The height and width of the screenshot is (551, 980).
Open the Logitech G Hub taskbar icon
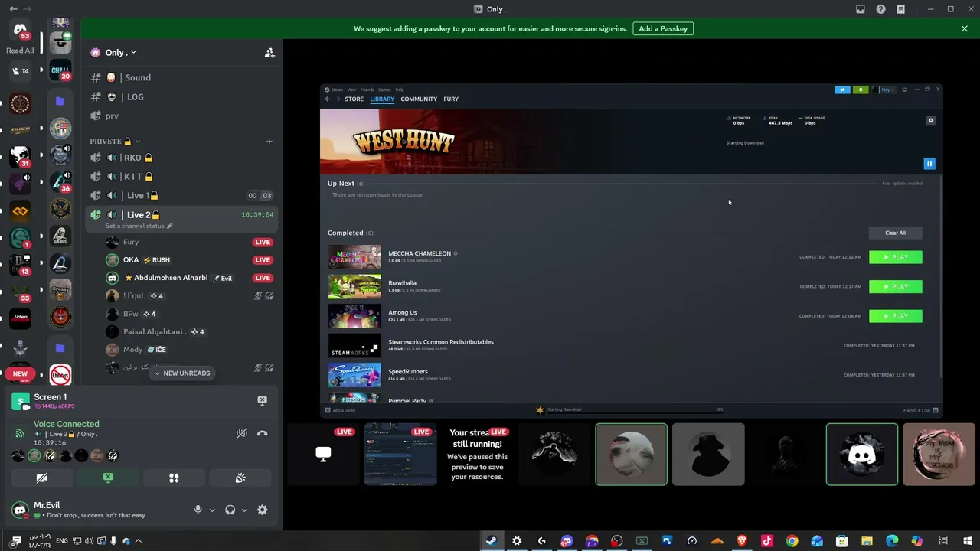pyautogui.click(x=541, y=541)
